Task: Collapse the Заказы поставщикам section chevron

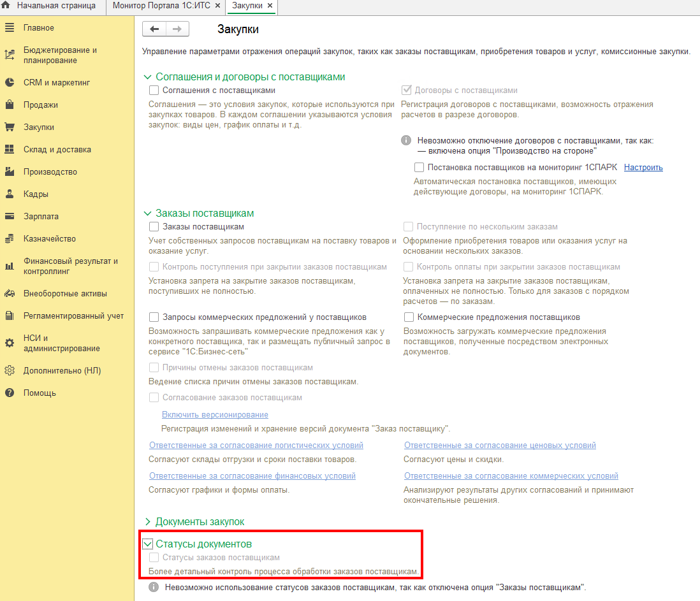Action: (147, 214)
